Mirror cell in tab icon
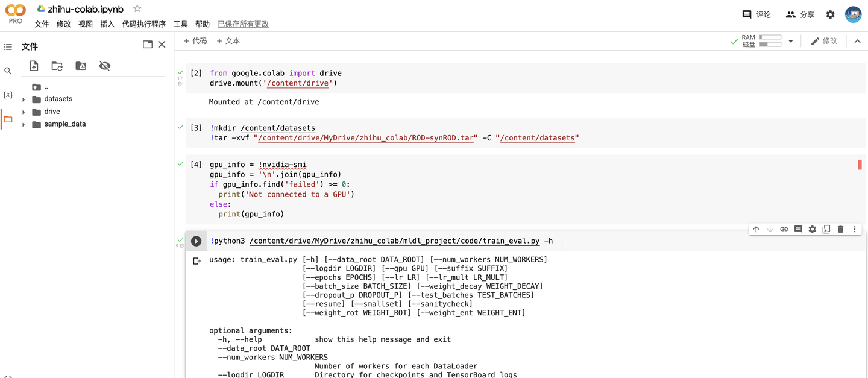868x378 pixels. pos(826,229)
